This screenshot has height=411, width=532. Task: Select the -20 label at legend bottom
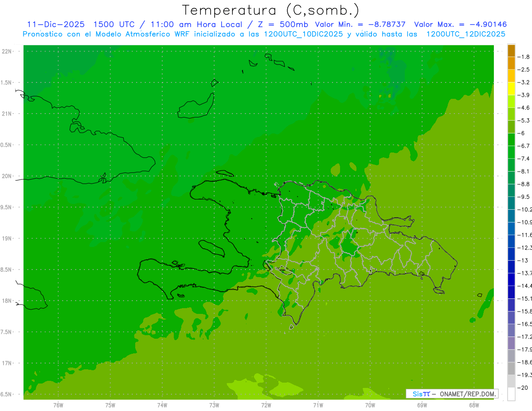523,388
